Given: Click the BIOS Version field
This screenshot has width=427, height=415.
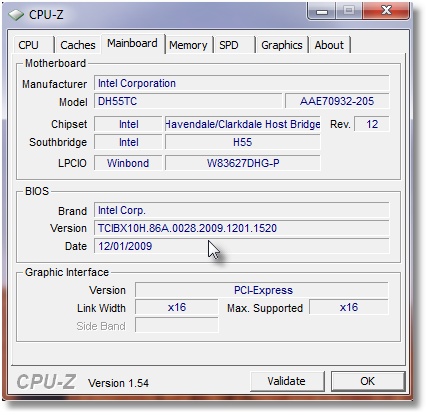Looking at the screenshot, I should 241,228.
